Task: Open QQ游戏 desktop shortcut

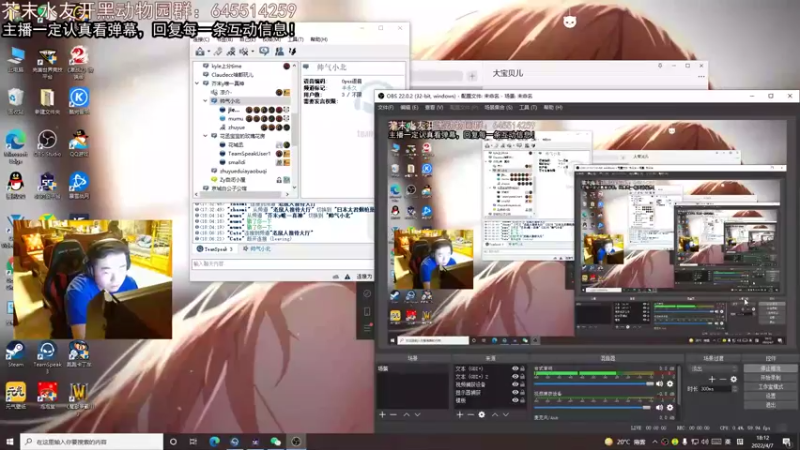Action: (78, 143)
